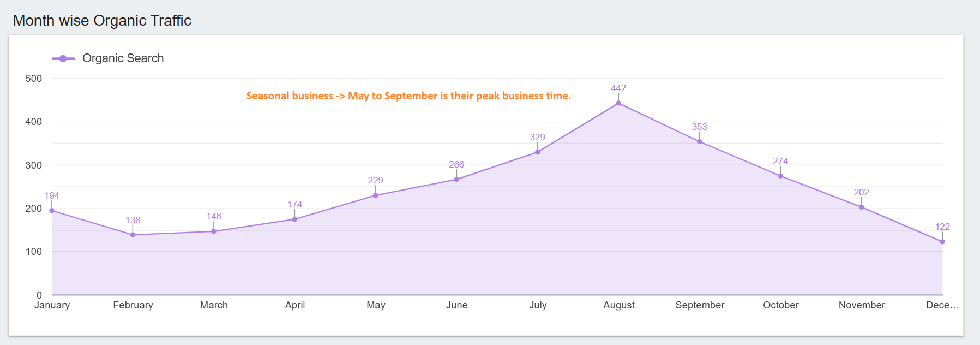Click the purple Organic Search legend marker
Viewport: 980px width, 345px height.
tap(63, 58)
